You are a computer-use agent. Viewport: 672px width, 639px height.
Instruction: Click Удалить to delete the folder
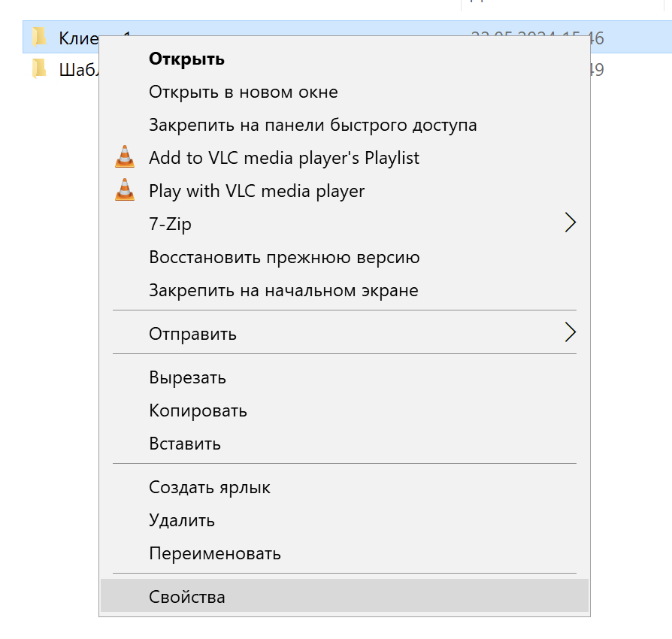pyautogui.click(x=182, y=520)
